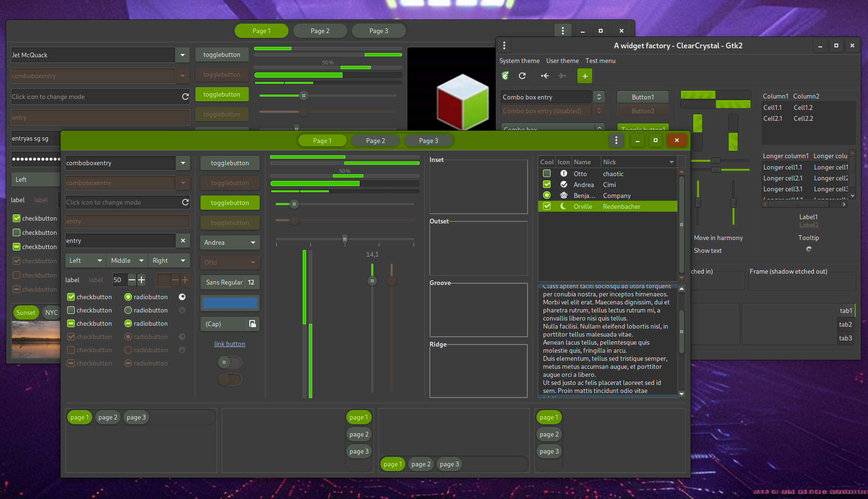Clear the 'entry' field with the X icon
Screen dimensions: 868x499
[x=183, y=241]
